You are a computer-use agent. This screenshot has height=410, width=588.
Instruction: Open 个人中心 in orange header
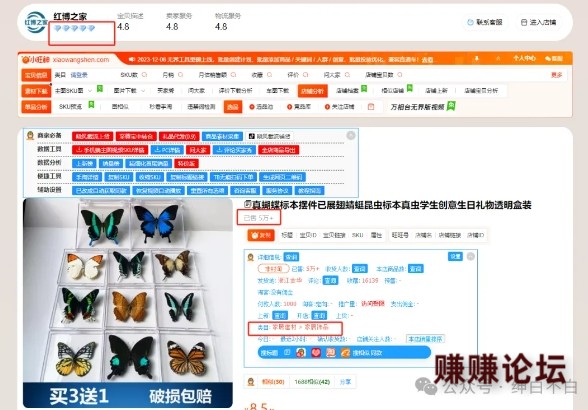click(525, 59)
